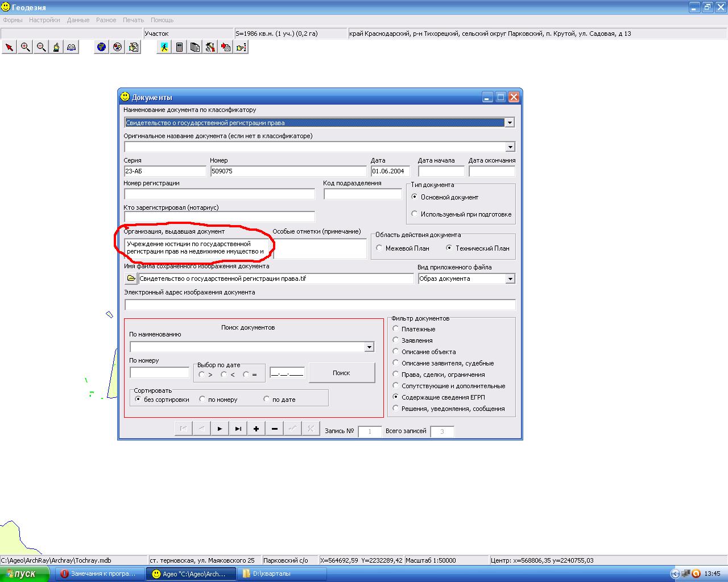Select sorting по номеру

click(202, 399)
